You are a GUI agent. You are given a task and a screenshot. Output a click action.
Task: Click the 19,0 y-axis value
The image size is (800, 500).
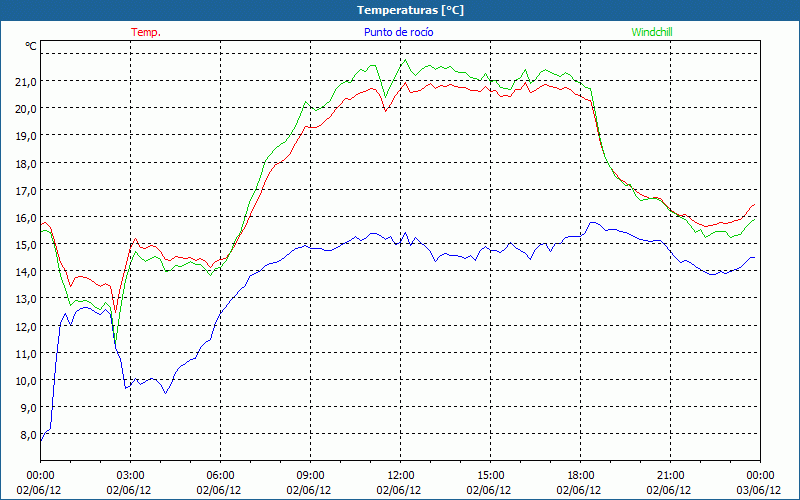(x=27, y=136)
